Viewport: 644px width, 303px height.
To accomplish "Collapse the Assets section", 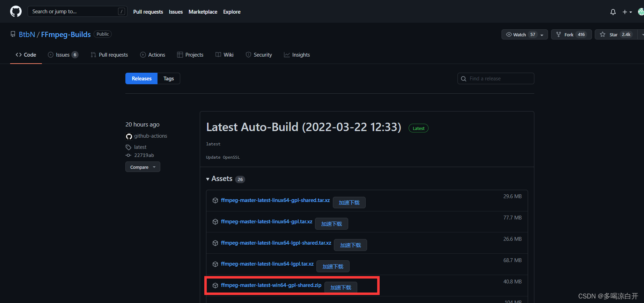I will tap(219, 179).
